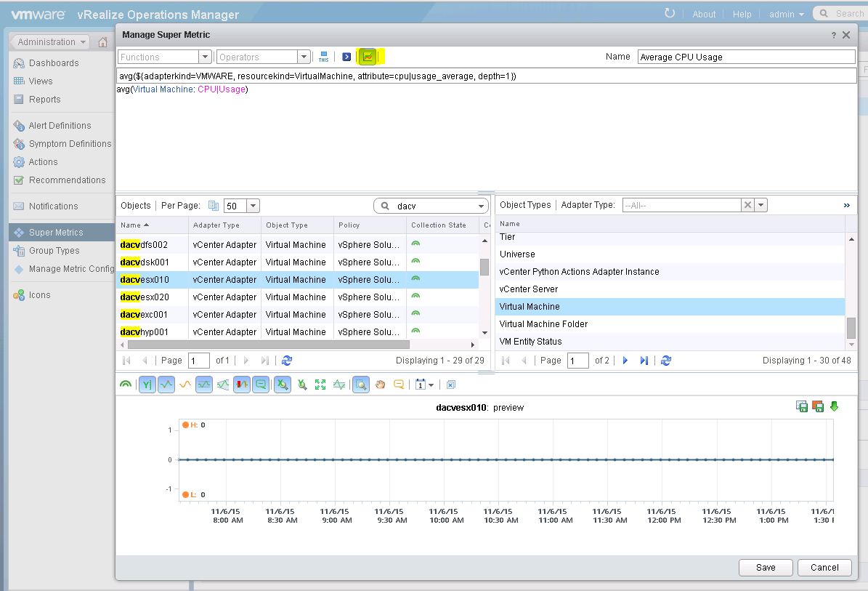The width and height of the screenshot is (868, 591).
Task: Expand the Object Types panel double chevron
Action: pos(846,206)
